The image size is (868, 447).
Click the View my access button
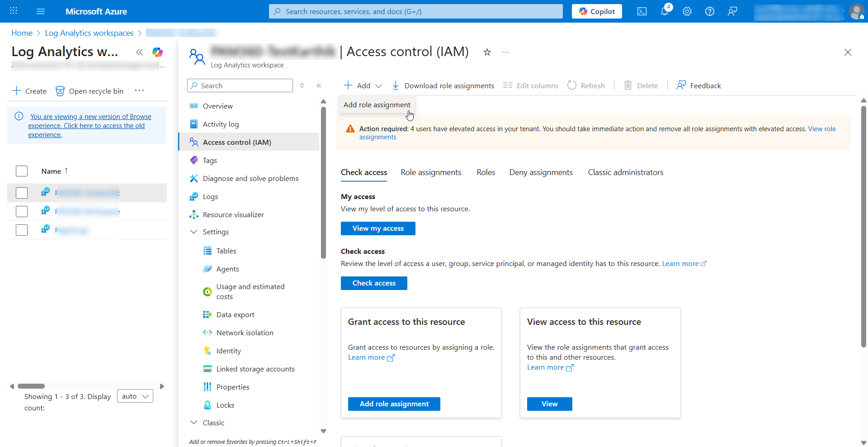point(378,228)
